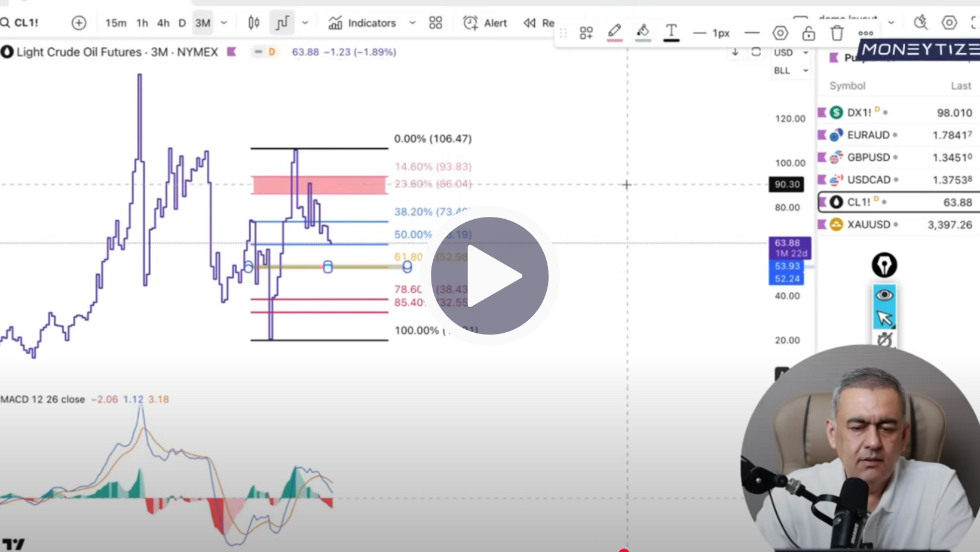Select GBPUSD in the watchlist

[x=899, y=157]
